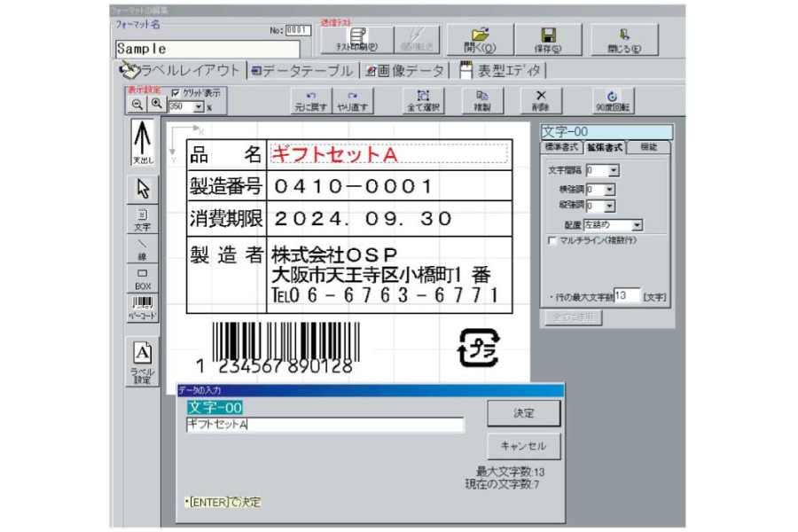Image resolution: width=798 pixels, height=532 pixels.
Task: Click 0410-0001 serial number text
Action: (x=353, y=186)
